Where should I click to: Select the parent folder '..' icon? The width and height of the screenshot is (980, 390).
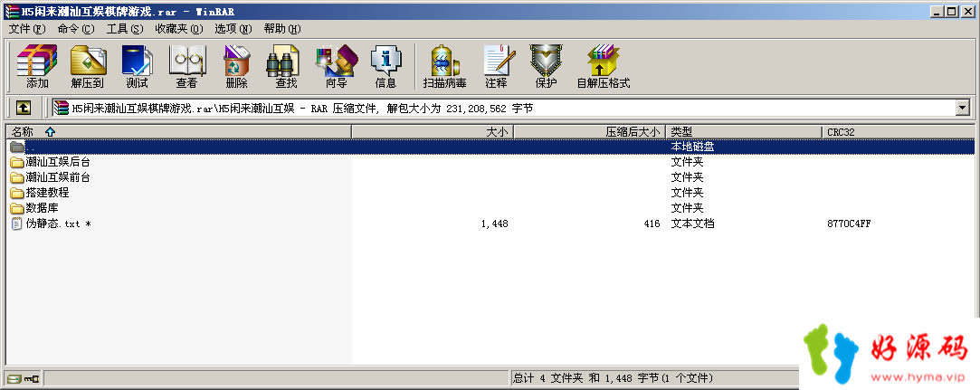[17, 147]
